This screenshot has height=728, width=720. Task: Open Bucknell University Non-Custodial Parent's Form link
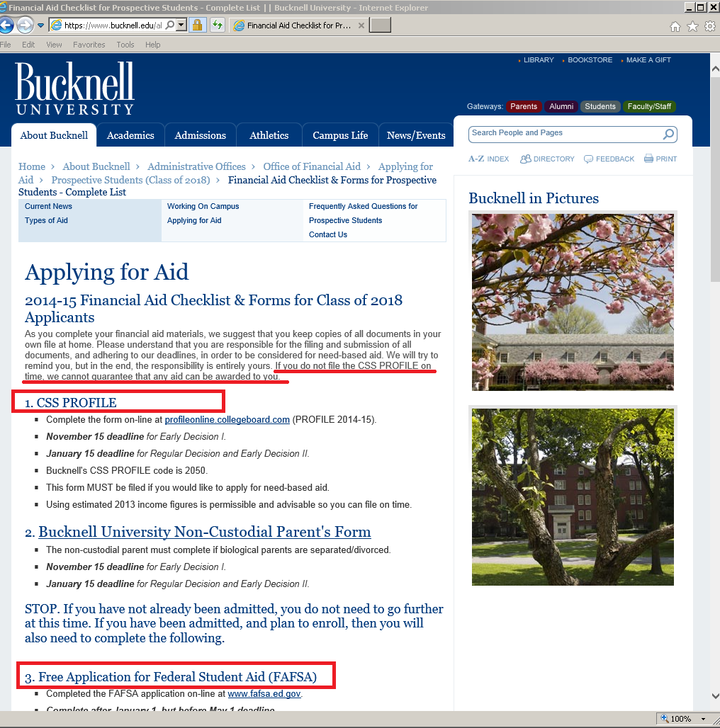(x=204, y=532)
